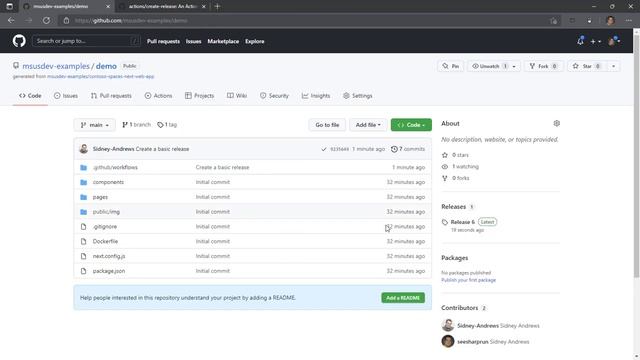Image resolution: width=640 pixels, height=360 pixels.
Task: Expand the green Code dropdown button
Action: (x=411, y=125)
